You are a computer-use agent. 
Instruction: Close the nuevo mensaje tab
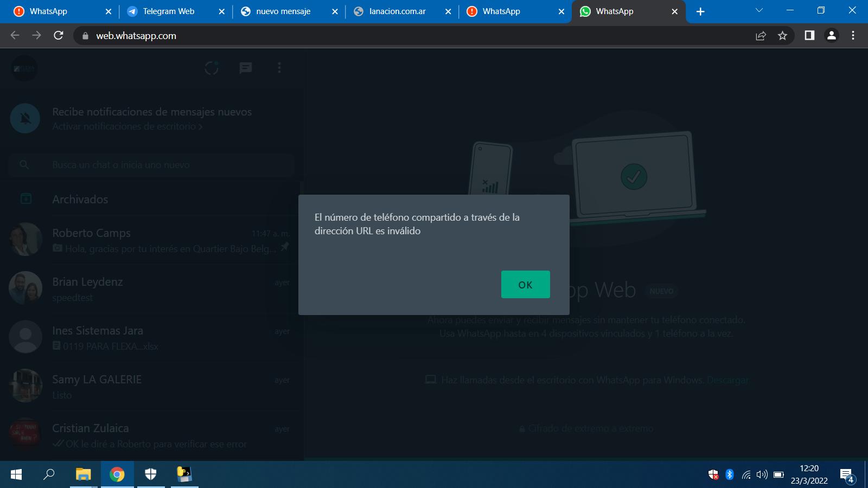point(335,11)
